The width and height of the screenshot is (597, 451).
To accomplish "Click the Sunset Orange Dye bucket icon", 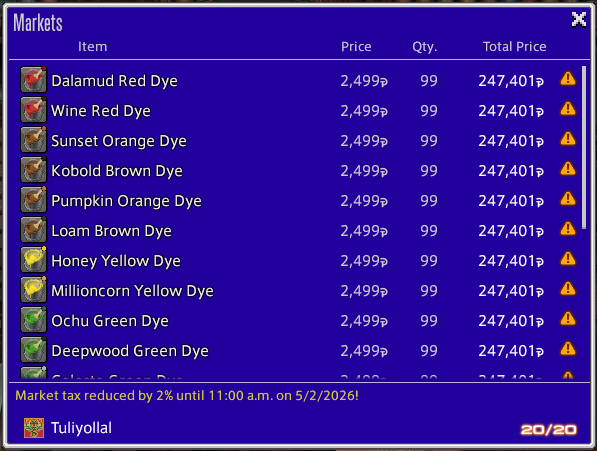I will 34,140.
